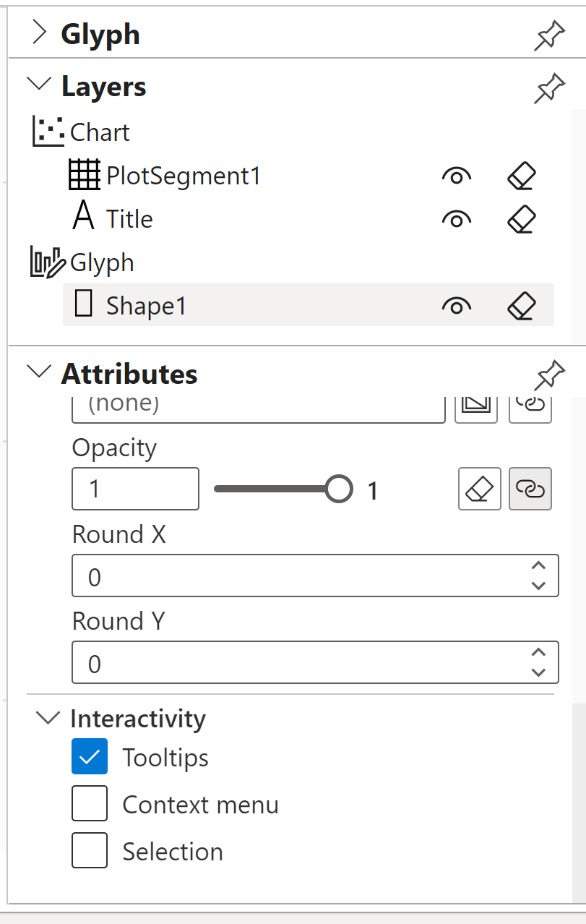Screen dimensions: 586x924
Task: Hide the Shape1 glyph
Action: [x=456, y=305]
